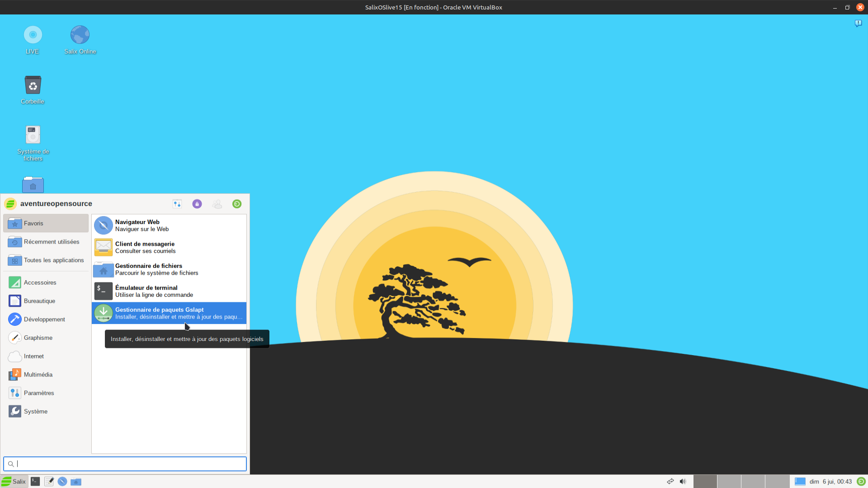
Task: Click the volume speaker icon in tray
Action: click(x=683, y=482)
